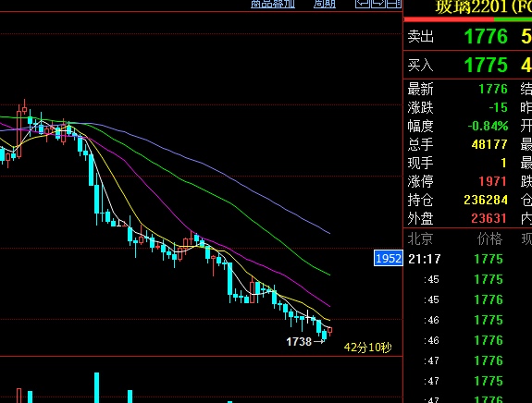
Task: Click the 涨停 limit price 1971
Action: pos(493,182)
